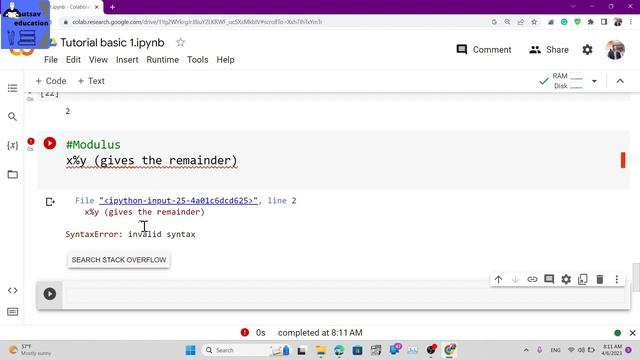Open Microsoft Edge from the taskbar
Image resolution: width=640 pixels, height=360 pixels.
coord(339,350)
